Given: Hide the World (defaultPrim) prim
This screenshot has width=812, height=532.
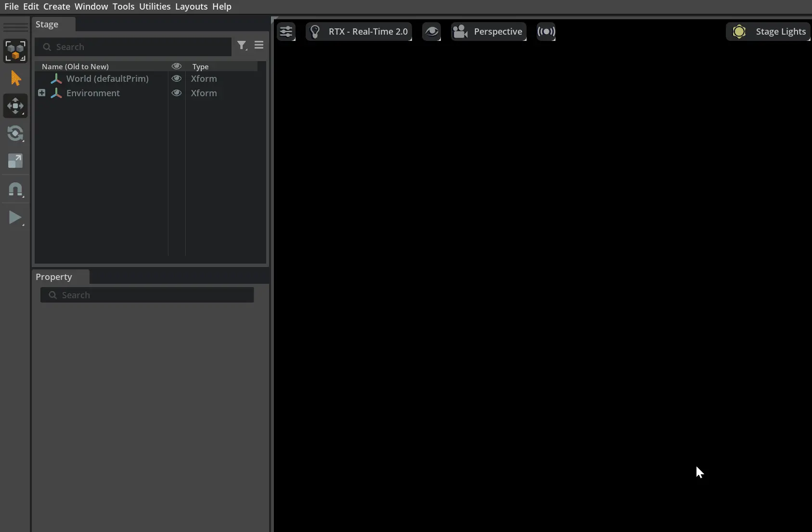Looking at the screenshot, I should coord(177,78).
